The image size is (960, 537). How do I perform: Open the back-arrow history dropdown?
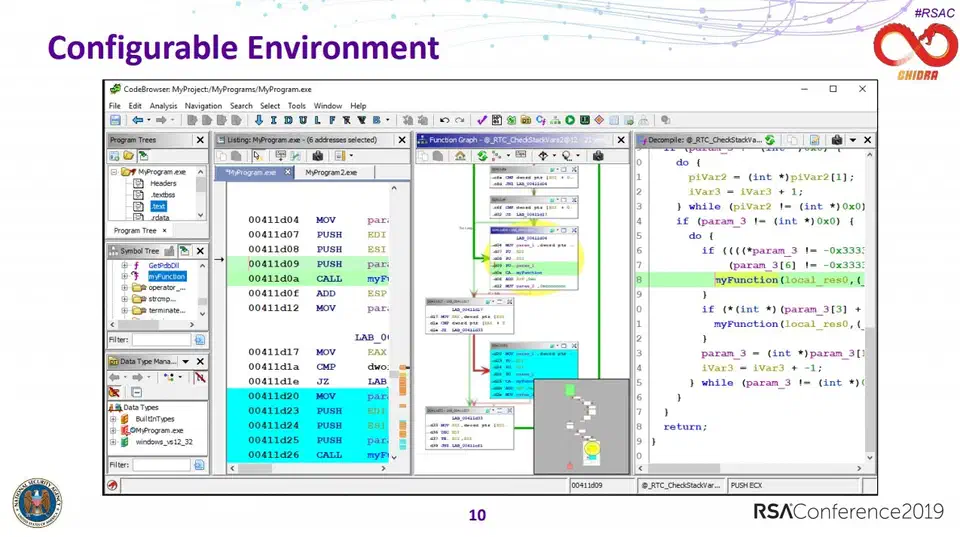pos(149,121)
